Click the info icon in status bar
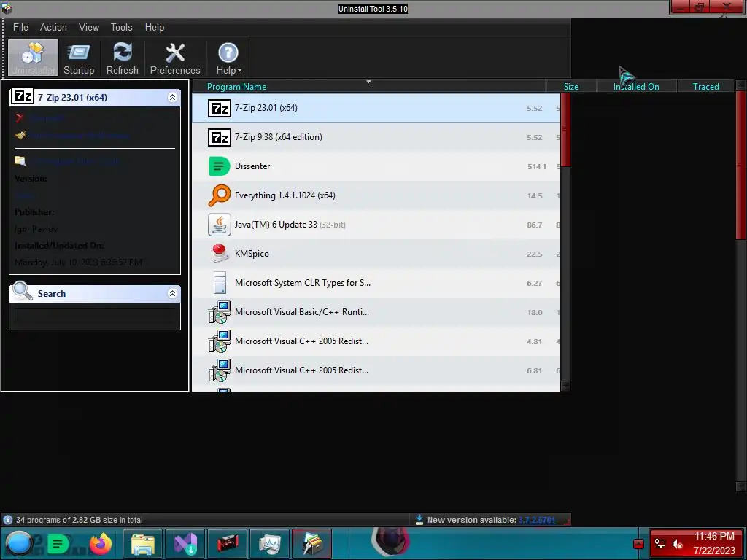This screenshot has height=560, width=747. (7, 519)
